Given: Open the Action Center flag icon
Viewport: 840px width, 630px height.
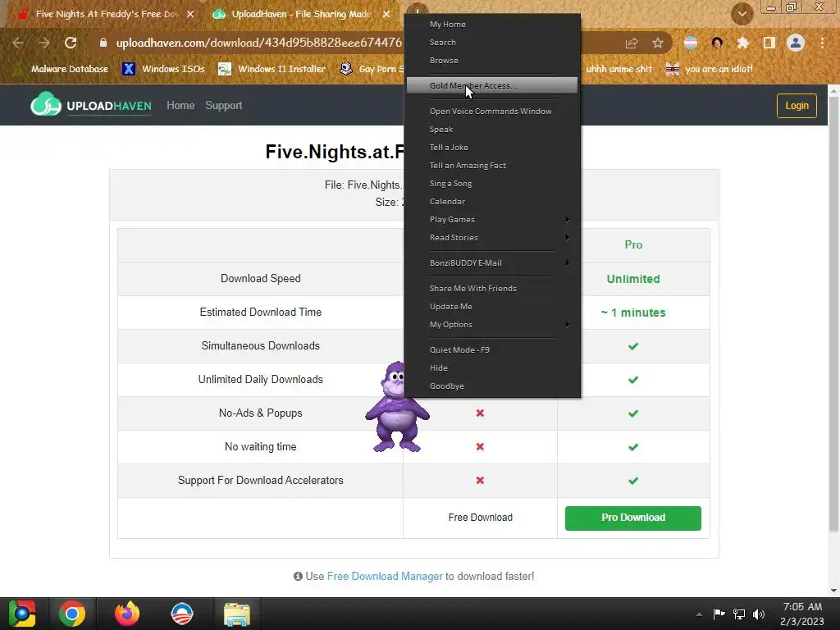Looking at the screenshot, I should click(x=719, y=614).
